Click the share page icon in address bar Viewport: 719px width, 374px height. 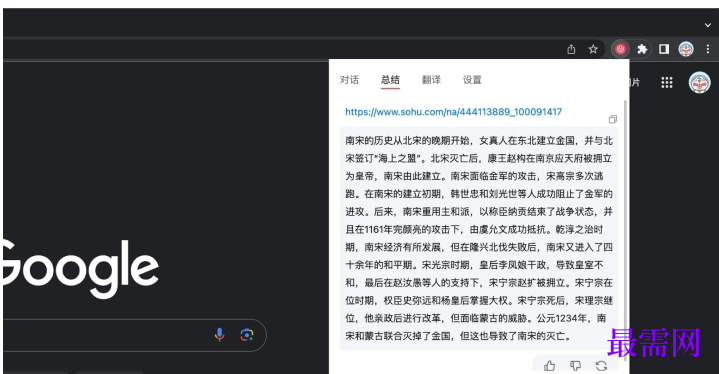pos(571,49)
